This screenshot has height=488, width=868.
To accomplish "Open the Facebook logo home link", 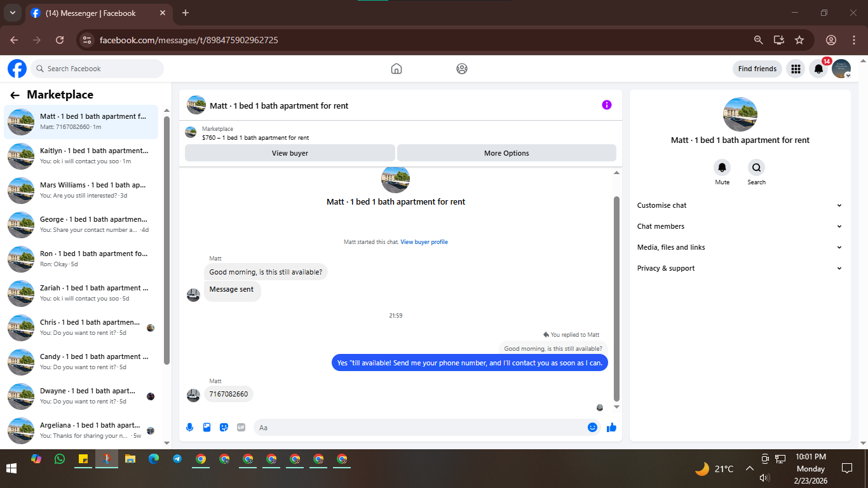I will pyautogui.click(x=17, y=69).
